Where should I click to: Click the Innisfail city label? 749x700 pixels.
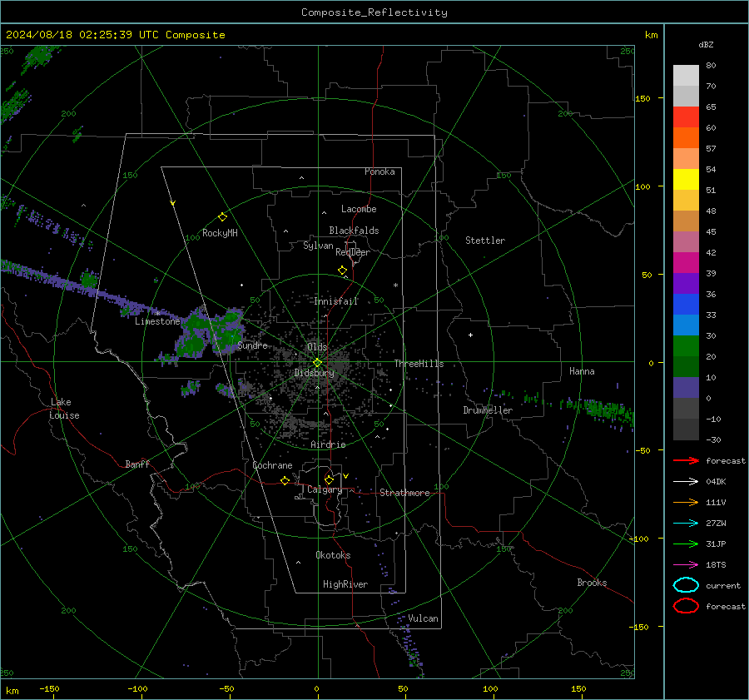(x=336, y=301)
